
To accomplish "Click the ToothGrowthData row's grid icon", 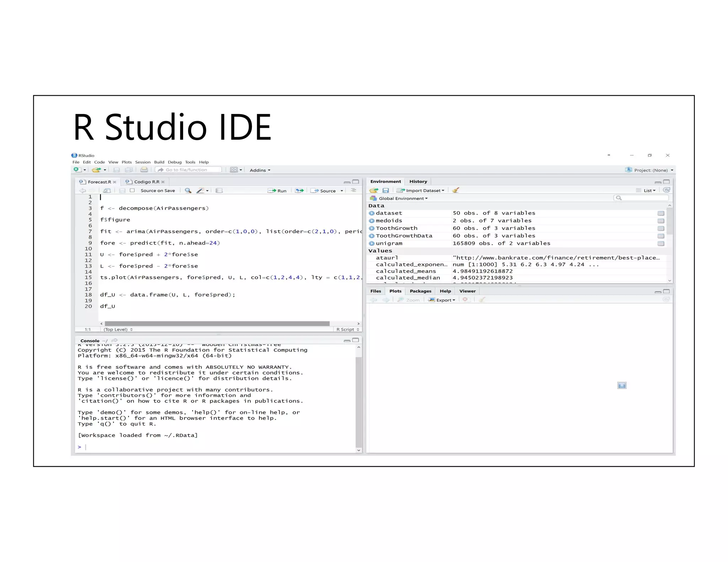I will point(661,236).
